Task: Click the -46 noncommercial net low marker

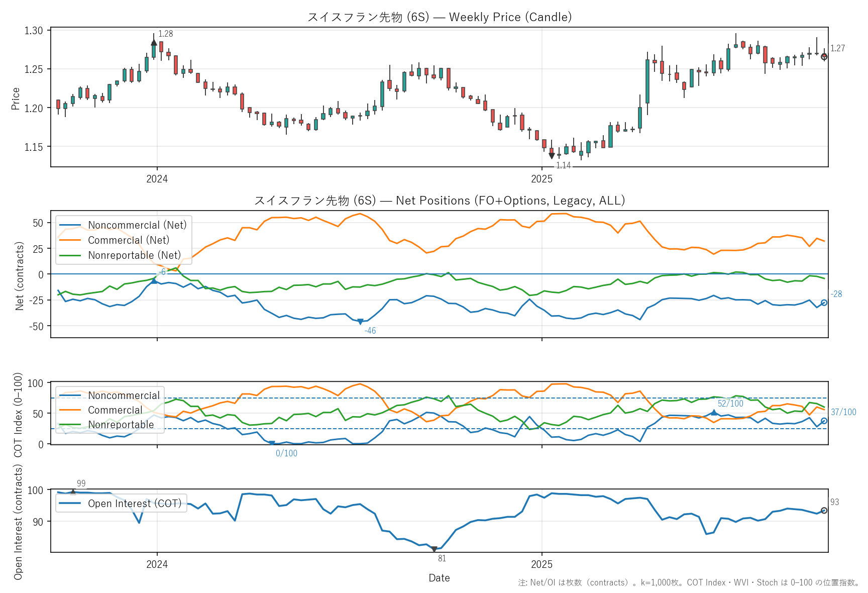Action: (x=360, y=322)
